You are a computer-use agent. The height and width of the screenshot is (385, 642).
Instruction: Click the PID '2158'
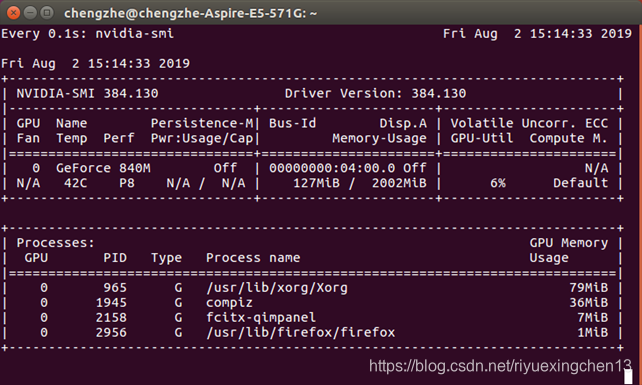(x=111, y=318)
